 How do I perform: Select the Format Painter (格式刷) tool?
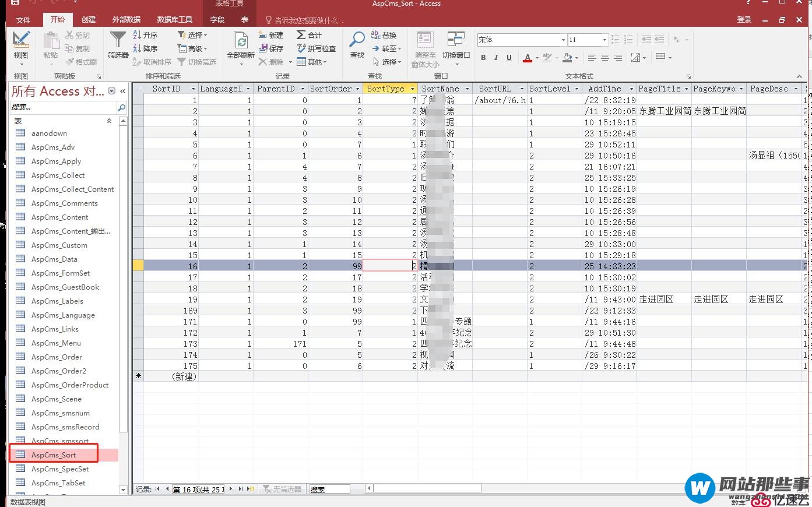pos(81,62)
